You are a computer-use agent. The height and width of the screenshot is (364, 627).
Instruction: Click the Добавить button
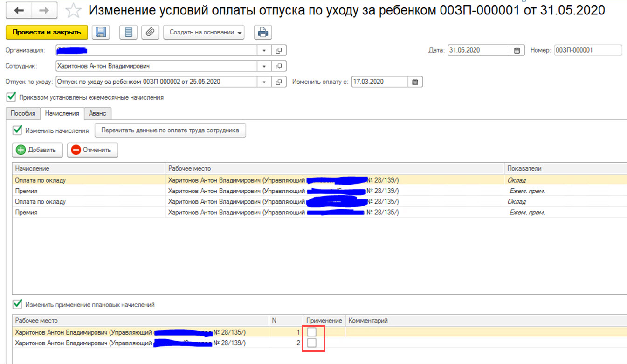[37, 150]
